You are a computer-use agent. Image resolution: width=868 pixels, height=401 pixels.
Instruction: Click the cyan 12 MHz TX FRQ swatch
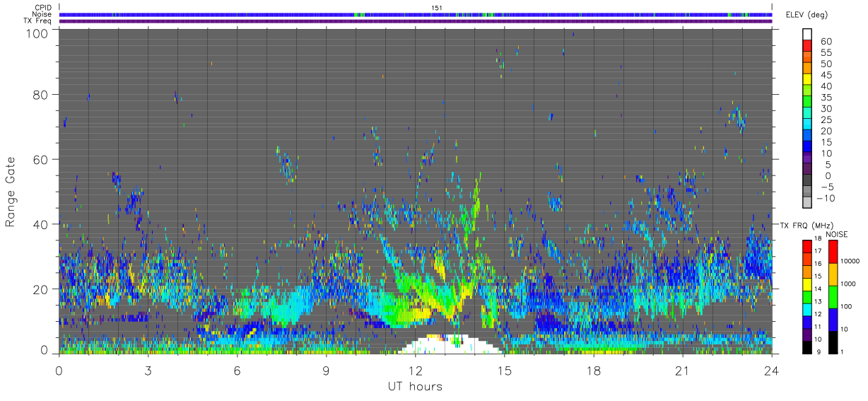click(x=807, y=308)
